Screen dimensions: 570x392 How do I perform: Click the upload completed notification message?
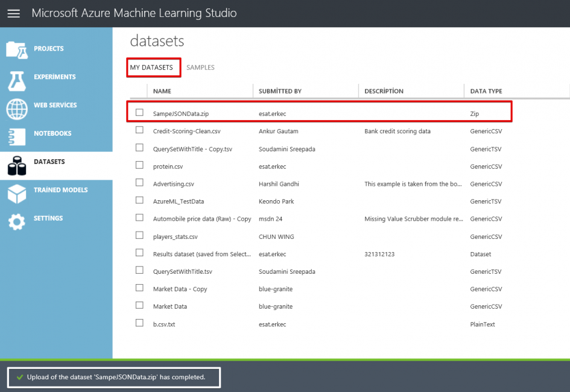116,377
